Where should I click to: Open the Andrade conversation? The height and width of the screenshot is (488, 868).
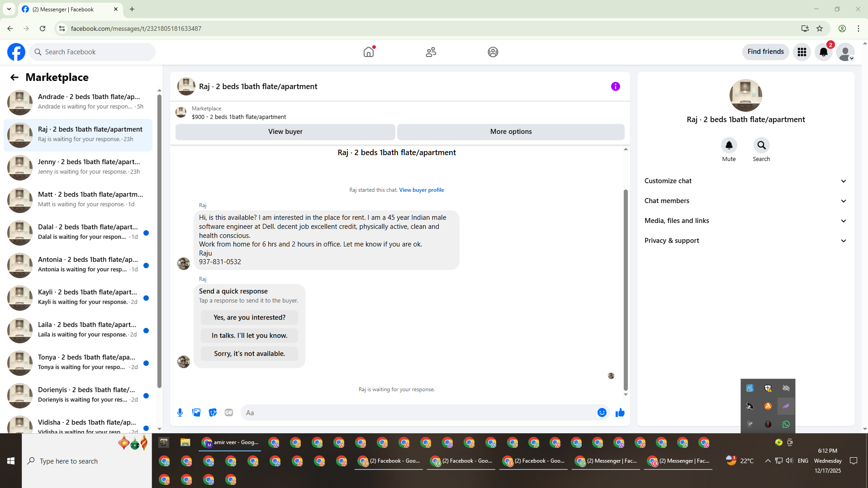click(x=78, y=102)
